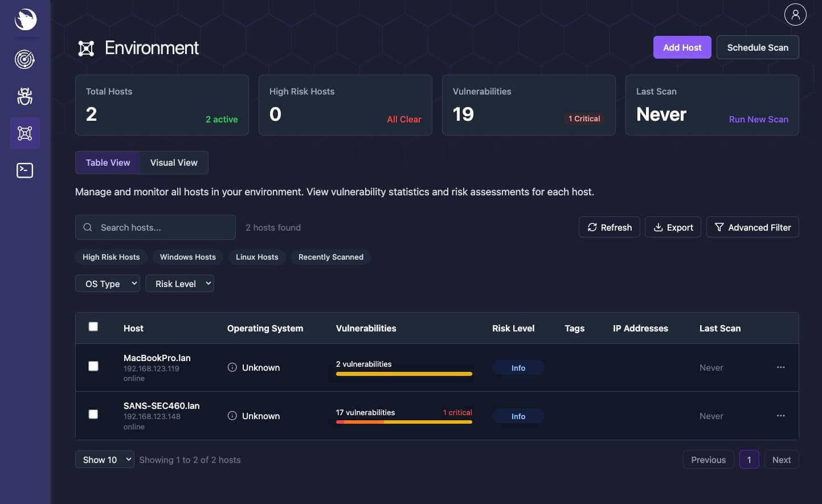Viewport: 822px width, 504px height.
Task: Click the Add Host button
Action: click(x=682, y=47)
